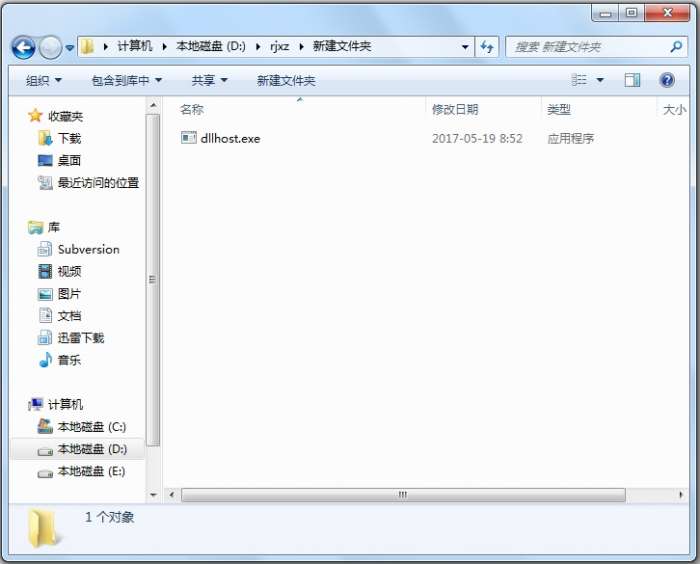The image size is (700, 564).
Task: Open the view options dropdown arrow
Action: 600,80
